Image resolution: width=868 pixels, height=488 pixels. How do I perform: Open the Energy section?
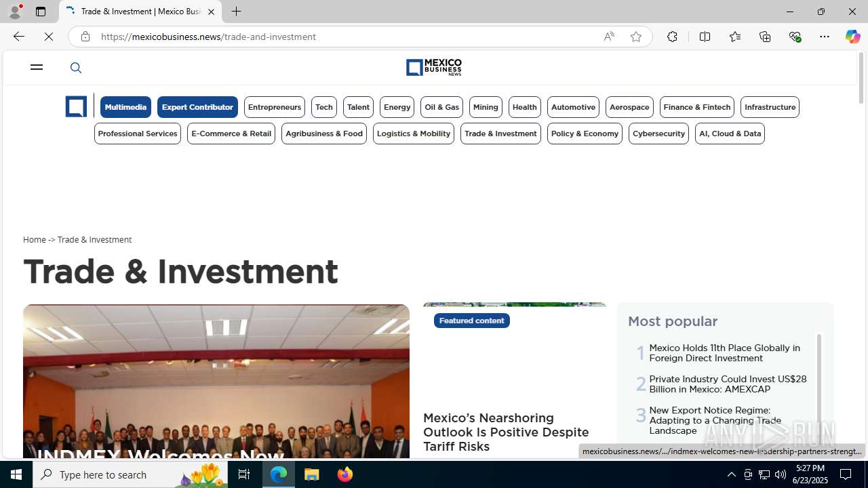coord(397,107)
